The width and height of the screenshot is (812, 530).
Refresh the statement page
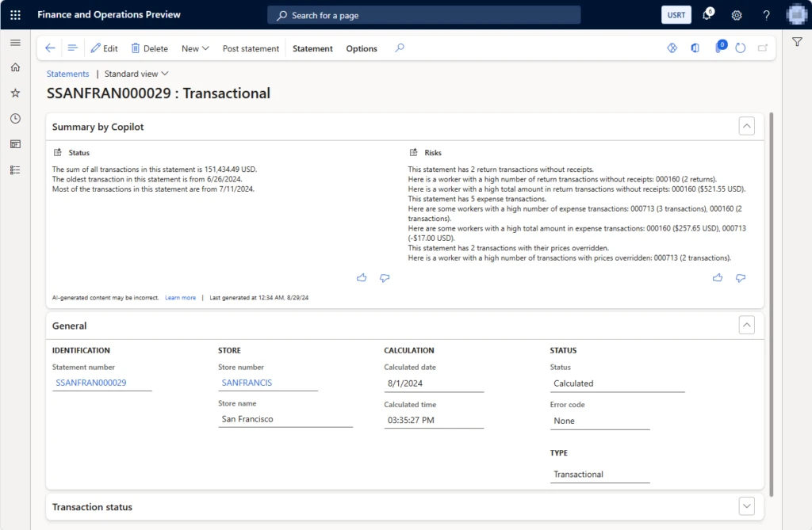741,48
